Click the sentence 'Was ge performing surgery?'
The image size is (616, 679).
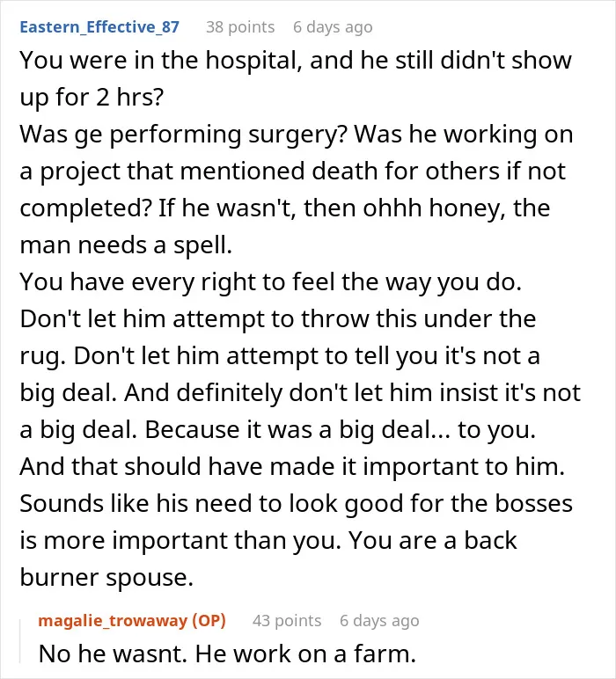point(184,135)
